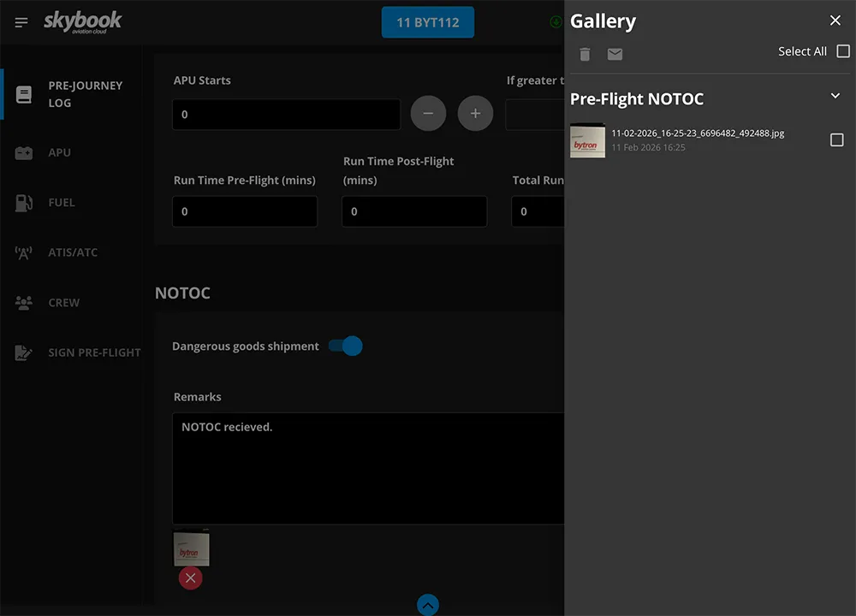
Task: Close the Gallery panel
Action: pos(835,21)
